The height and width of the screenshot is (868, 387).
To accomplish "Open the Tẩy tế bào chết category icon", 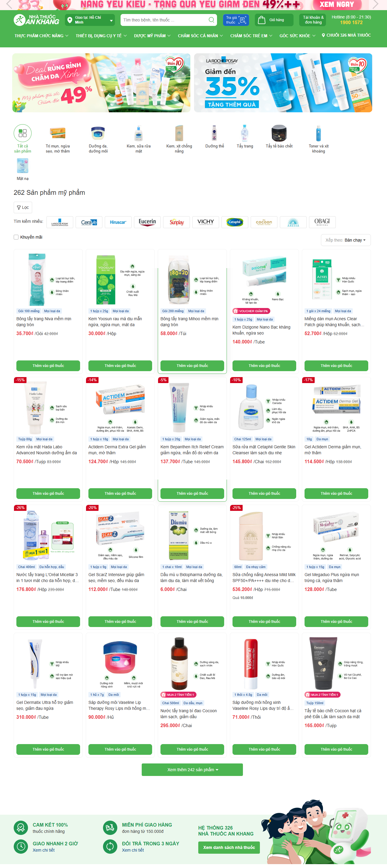I will pyautogui.click(x=279, y=133).
